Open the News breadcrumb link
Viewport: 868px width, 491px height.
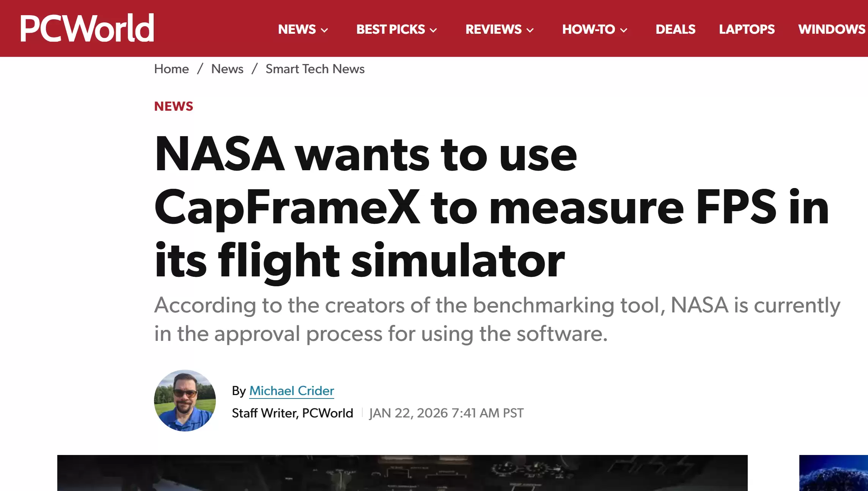click(x=227, y=69)
